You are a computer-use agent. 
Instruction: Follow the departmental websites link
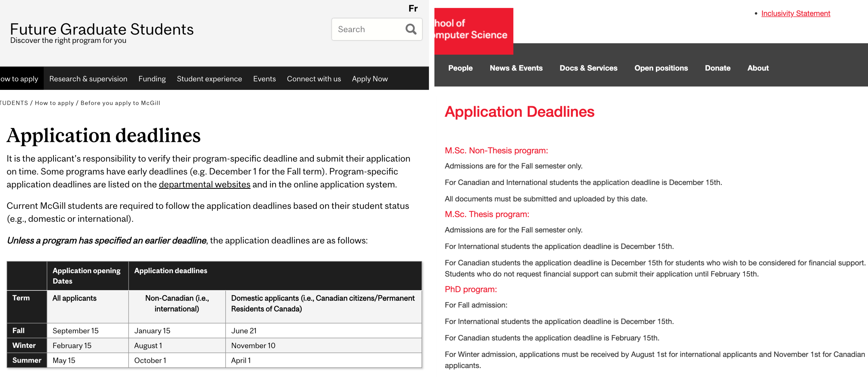pos(204,185)
